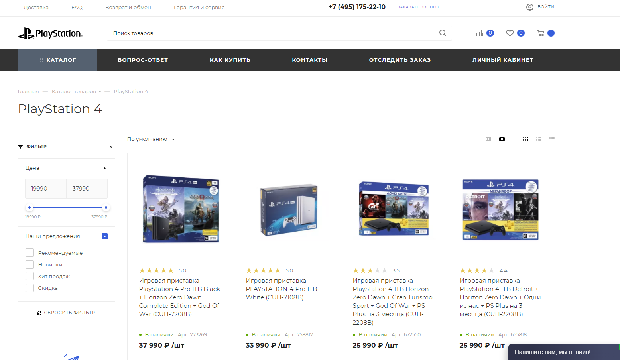Click rating stars of PS4 Pro Black
Image resolution: width=620 pixels, height=364 pixels.
[x=156, y=270]
